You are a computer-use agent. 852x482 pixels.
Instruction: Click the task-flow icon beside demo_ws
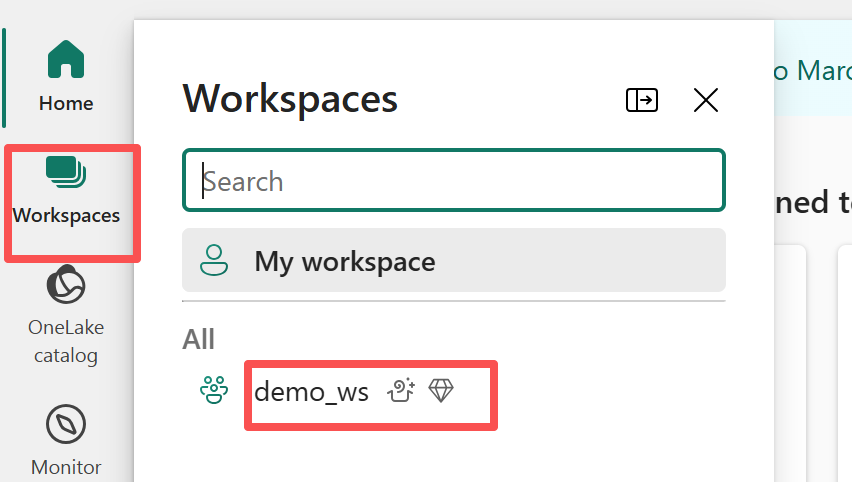pos(401,390)
